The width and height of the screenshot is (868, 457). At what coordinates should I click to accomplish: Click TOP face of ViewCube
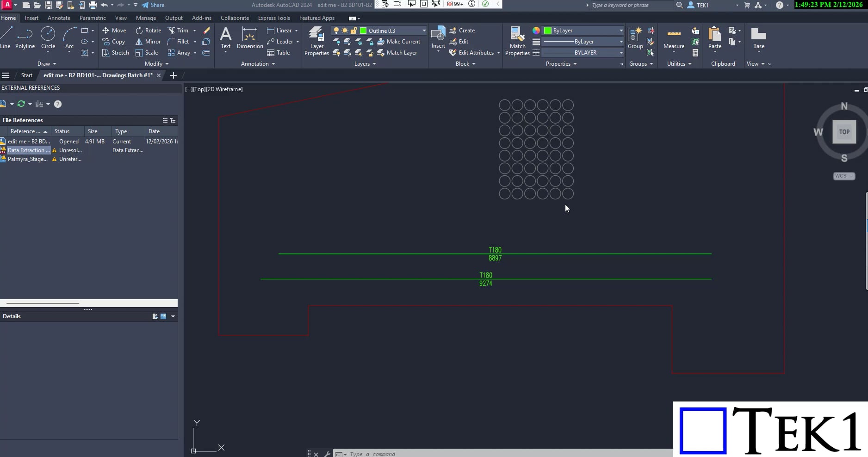[844, 132]
